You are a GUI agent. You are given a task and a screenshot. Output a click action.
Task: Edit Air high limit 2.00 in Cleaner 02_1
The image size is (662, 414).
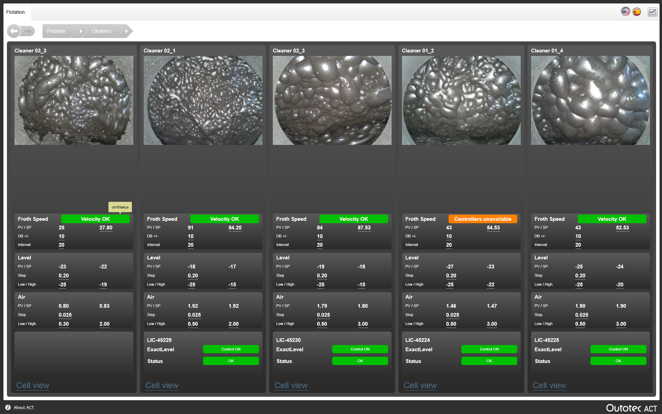[233, 324]
